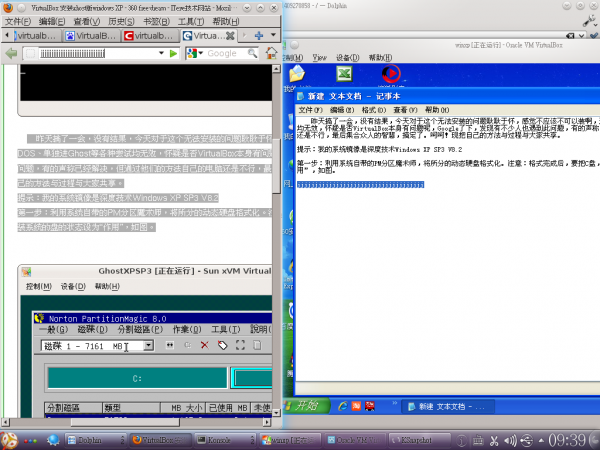
Task: Open the Firefox tab list dropdown
Action: click(273, 35)
